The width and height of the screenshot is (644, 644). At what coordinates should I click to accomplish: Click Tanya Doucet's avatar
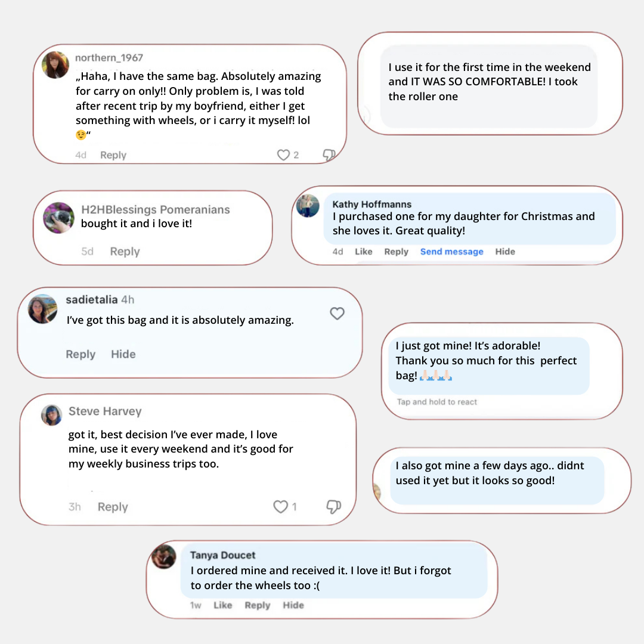click(x=163, y=556)
